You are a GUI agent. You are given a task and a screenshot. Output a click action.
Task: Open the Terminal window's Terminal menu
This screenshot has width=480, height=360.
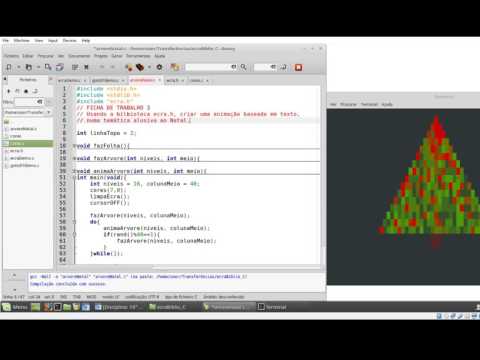coord(369,104)
